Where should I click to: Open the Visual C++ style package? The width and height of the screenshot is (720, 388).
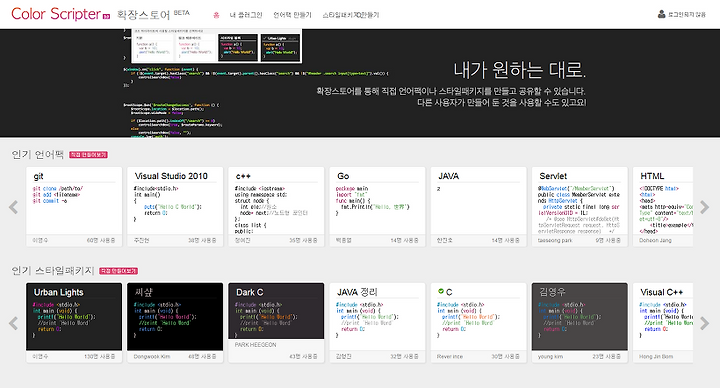[663, 322]
